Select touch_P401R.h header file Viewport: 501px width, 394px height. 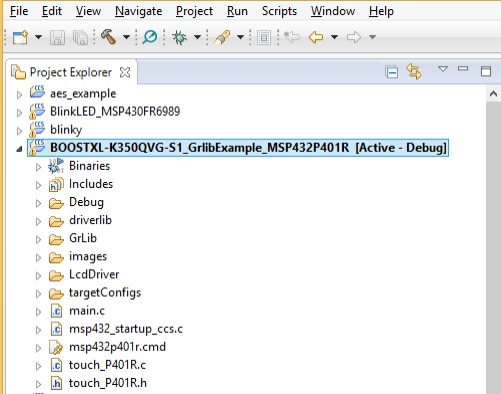point(108,383)
